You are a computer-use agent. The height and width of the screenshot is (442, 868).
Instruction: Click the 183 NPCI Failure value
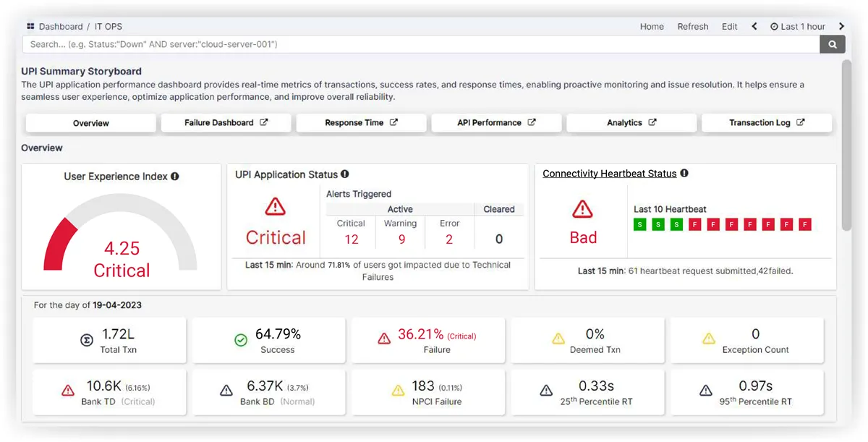[x=423, y=386]
